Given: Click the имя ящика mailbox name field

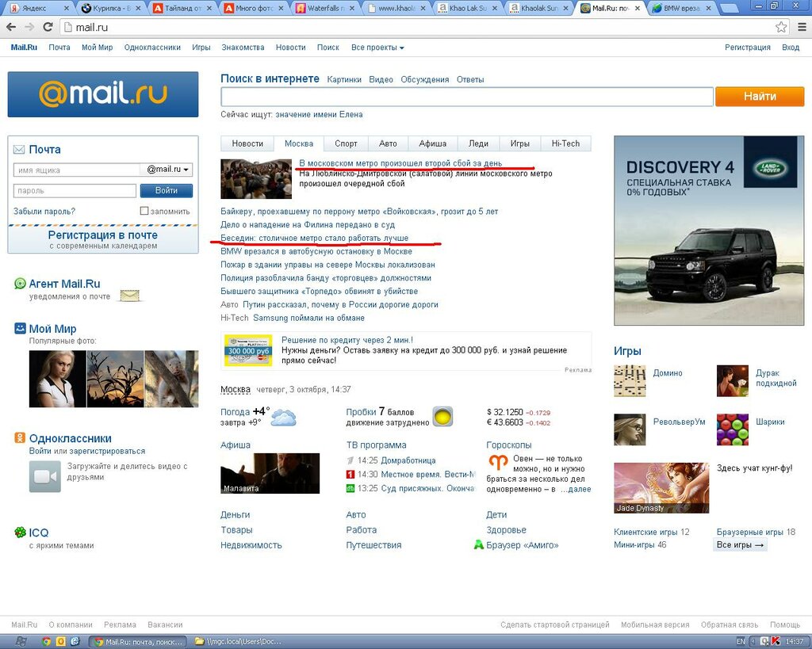Looking at the screenshot, I should click(x=77, y=170).
